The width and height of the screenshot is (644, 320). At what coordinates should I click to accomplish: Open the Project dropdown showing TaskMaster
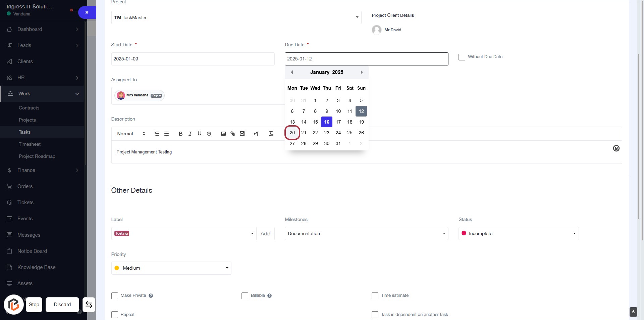[x=236, y=17]
